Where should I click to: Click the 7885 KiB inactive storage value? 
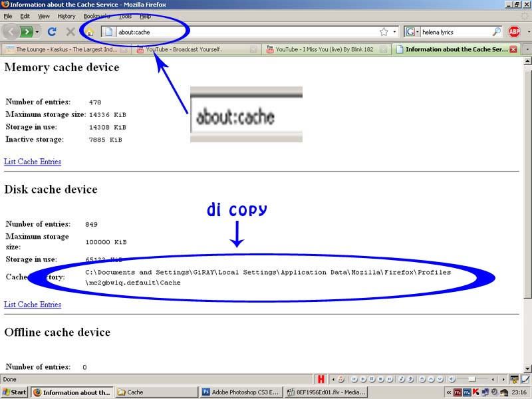coord(106,140)
